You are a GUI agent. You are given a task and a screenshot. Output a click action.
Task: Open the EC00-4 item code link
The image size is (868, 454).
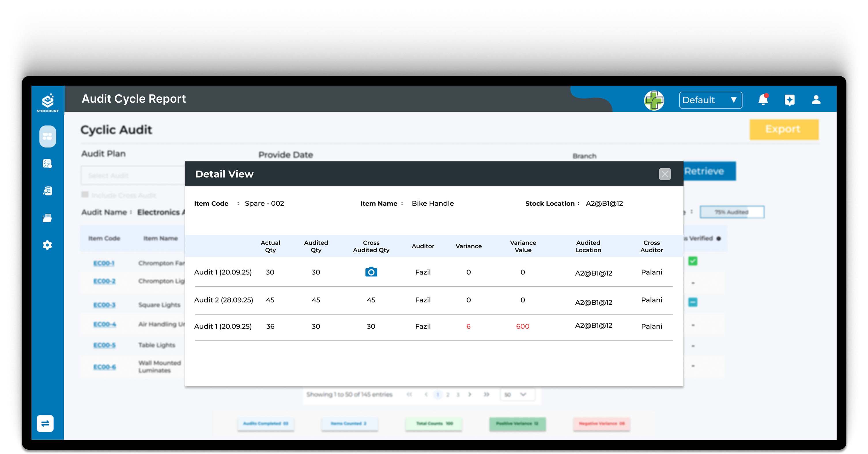[x=104, y=324]
